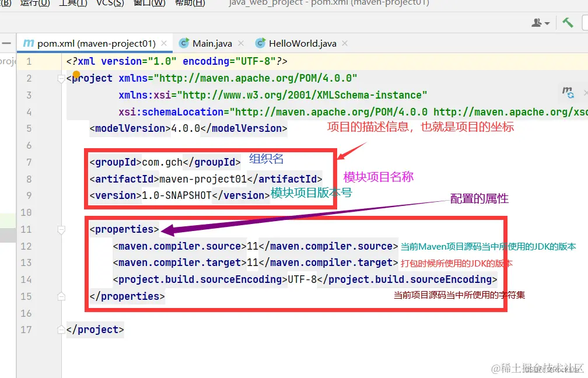Click the maven.compiler.source line

(x=256, y=246)
